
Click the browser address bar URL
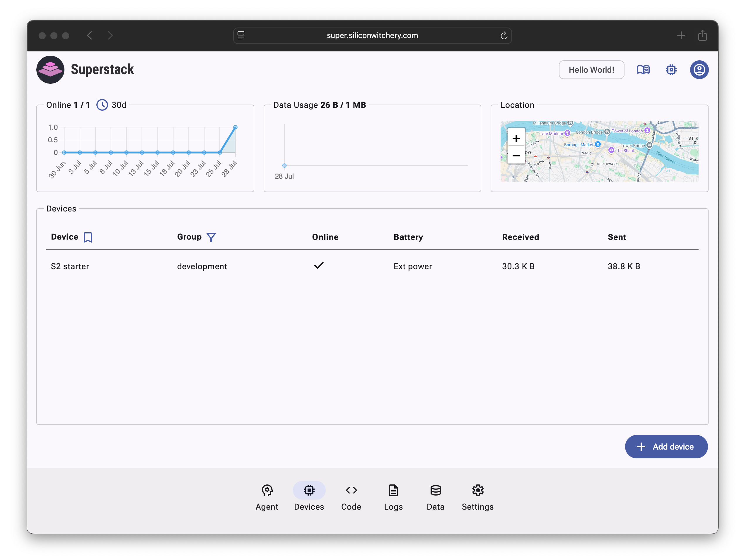click(x=372, y=35)
